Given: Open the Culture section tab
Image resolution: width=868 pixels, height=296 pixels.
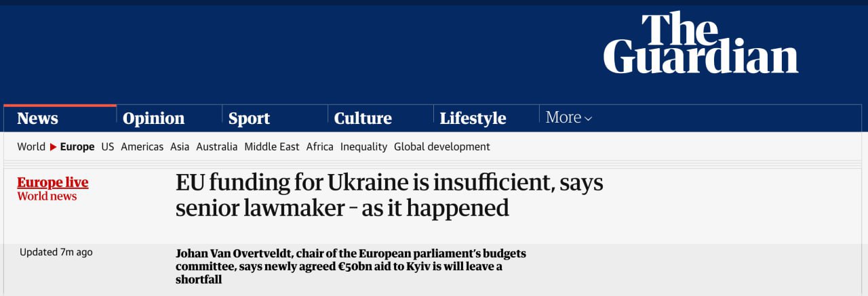Looking at the screenshot, I should [x=363, y=119].
